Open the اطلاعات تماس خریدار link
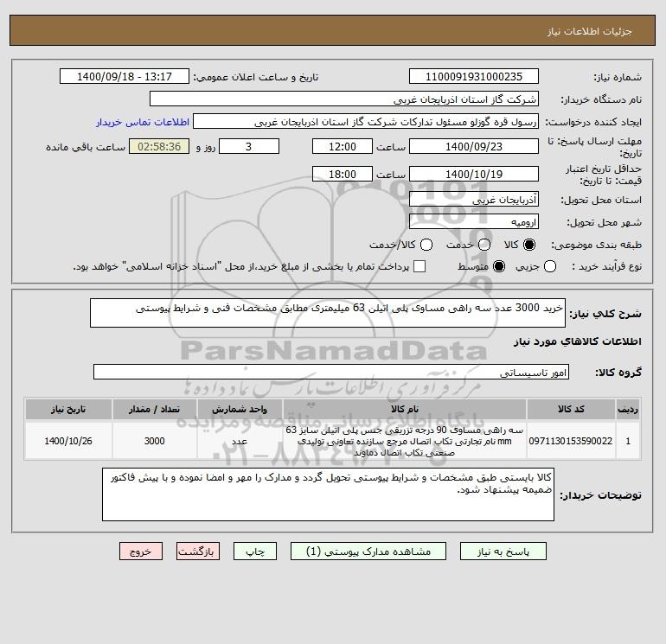 point(143,122)
